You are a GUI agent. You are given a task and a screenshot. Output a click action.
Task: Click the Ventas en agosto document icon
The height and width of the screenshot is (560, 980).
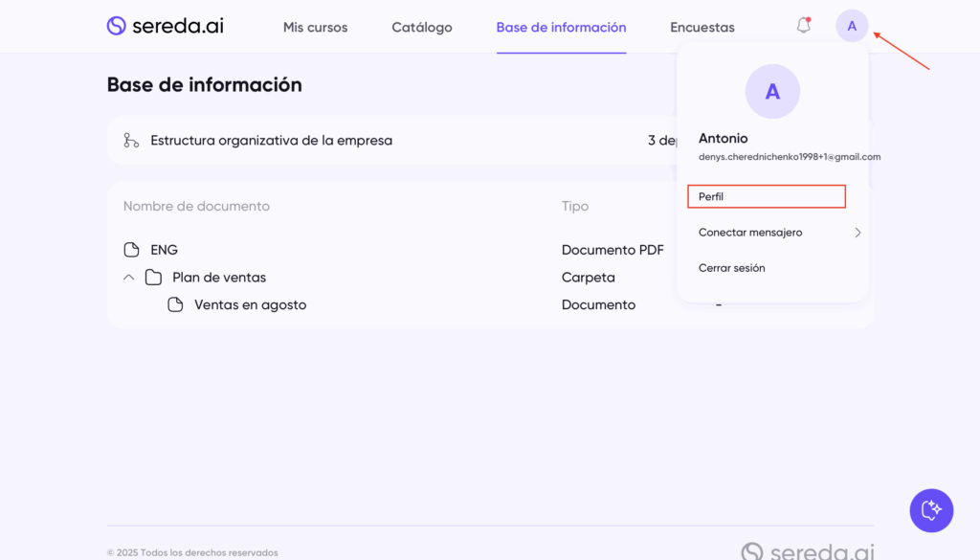[x=175, y=305]
